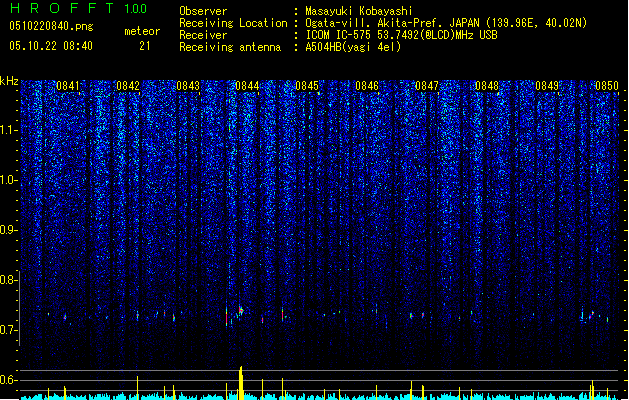
Task: Click the ICOM IC-575 receiver value
Action: 401,35
